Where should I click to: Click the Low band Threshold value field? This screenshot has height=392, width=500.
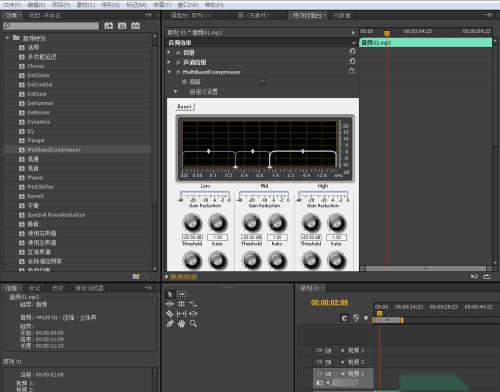click(192, 237)
